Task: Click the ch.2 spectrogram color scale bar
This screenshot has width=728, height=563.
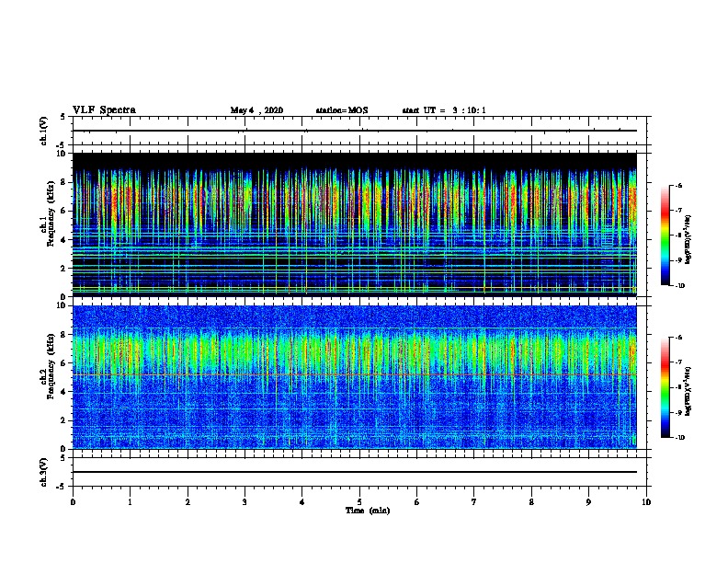Action: 665,387
